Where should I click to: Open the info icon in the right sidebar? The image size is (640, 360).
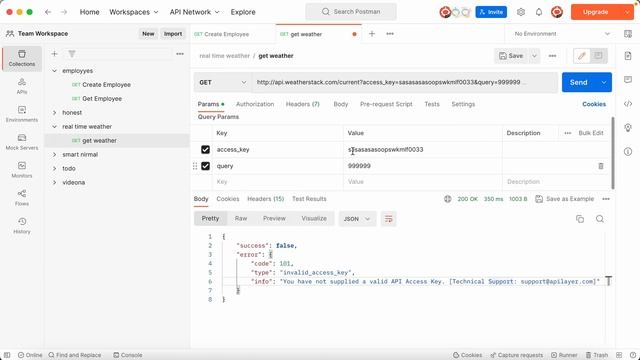[628, 152]
